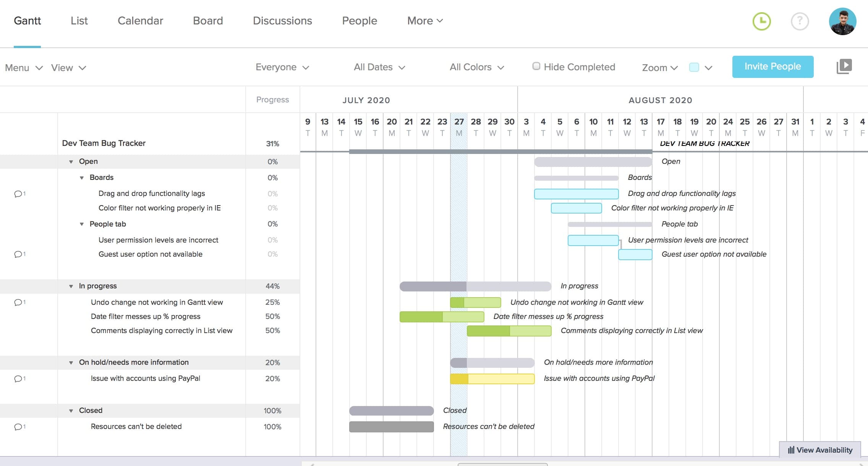Open the teal color swatch picker near Zoom
Viewport: 868px width, 466px height.
coord(694,66)
